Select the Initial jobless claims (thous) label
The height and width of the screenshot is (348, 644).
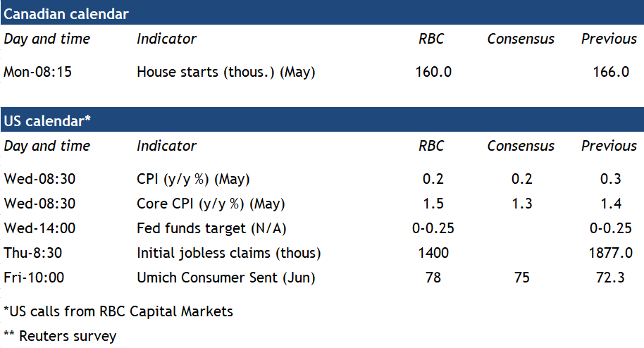[228, 253]
